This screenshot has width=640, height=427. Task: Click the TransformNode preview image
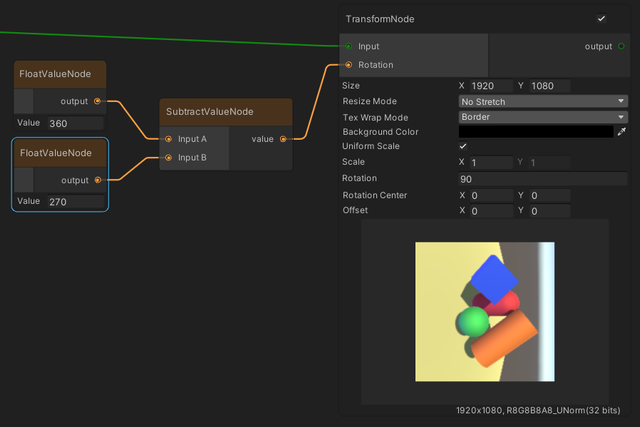tap(484, 311)
